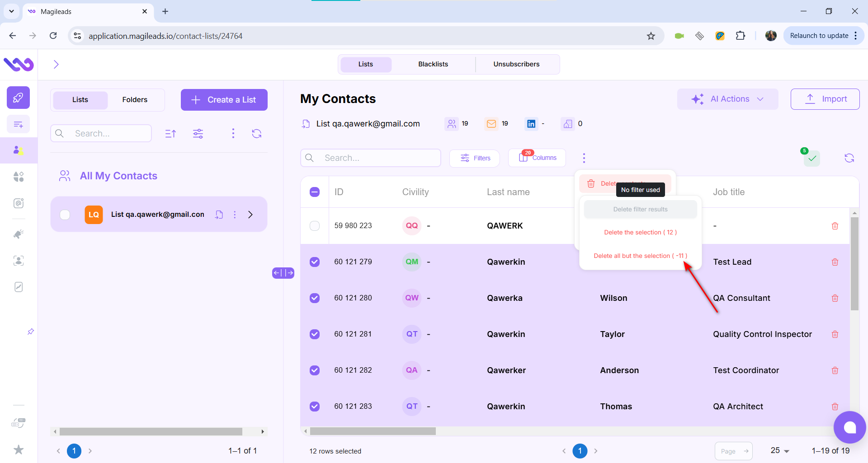
Task: Go to next lists page arrow
Action: click(90, 451)
